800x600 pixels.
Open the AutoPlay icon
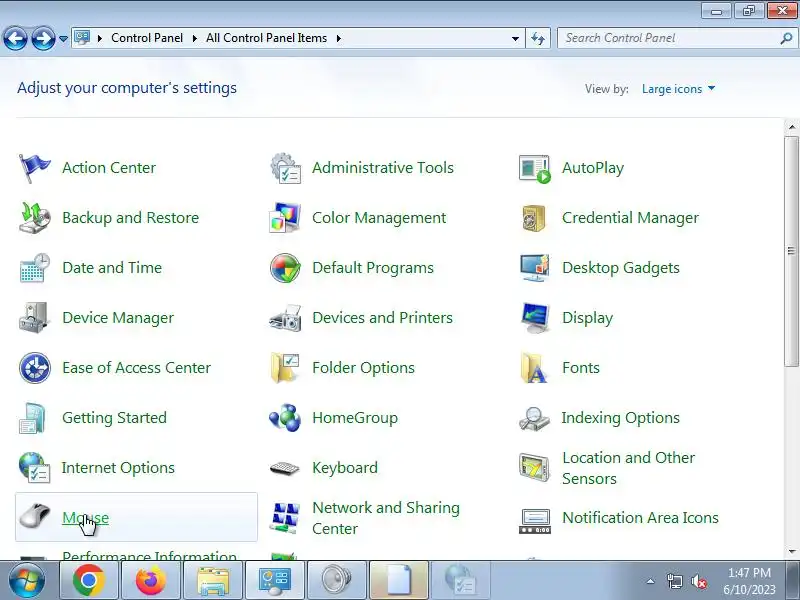coord(535,168)
